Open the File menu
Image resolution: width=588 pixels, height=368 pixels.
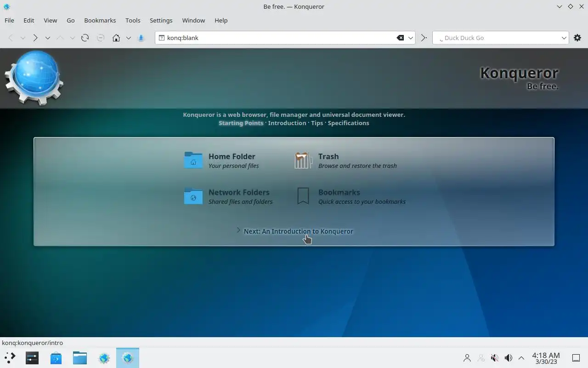pyautogui.click(x=9, y=20)
